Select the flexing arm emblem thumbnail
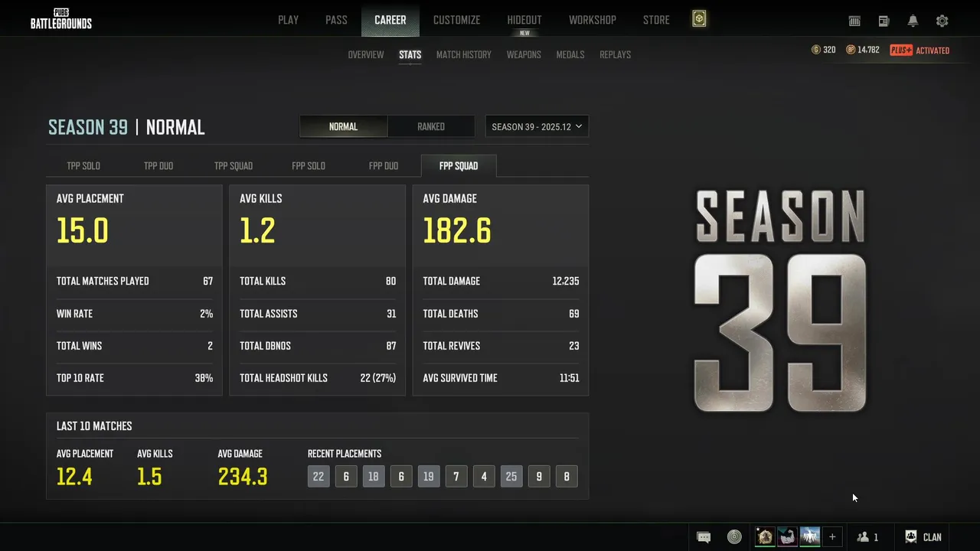The width and height of the screenshot is (980, 551). tap(787, 536)
